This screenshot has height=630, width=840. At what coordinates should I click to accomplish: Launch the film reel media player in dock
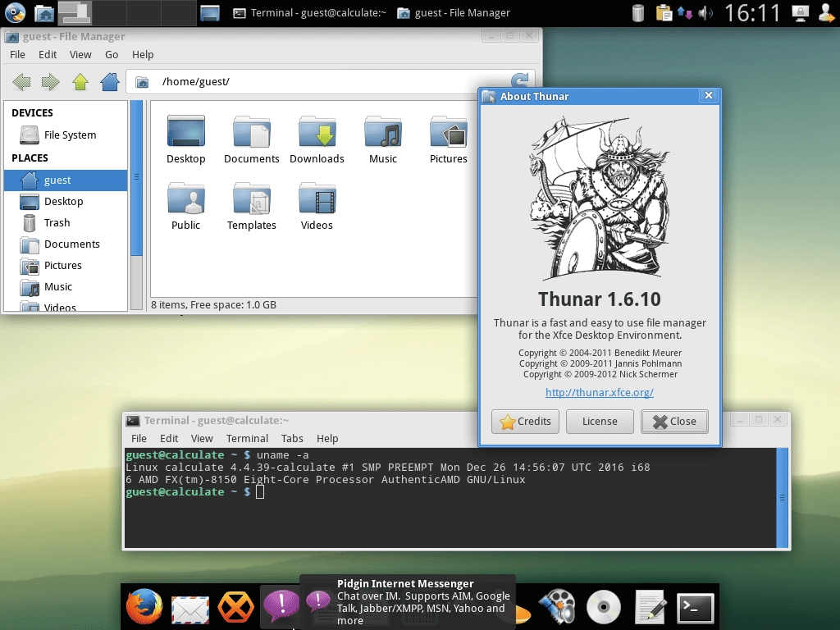pyautogui.click(x=557, y=606)
